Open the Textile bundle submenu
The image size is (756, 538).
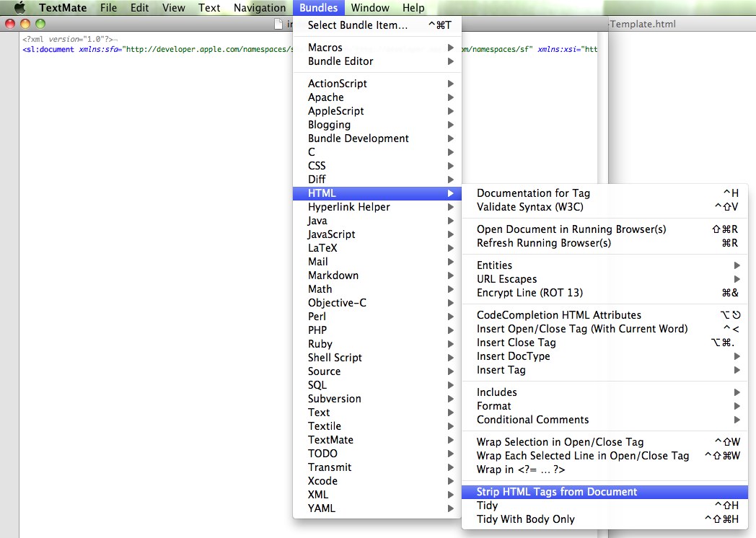377,426
